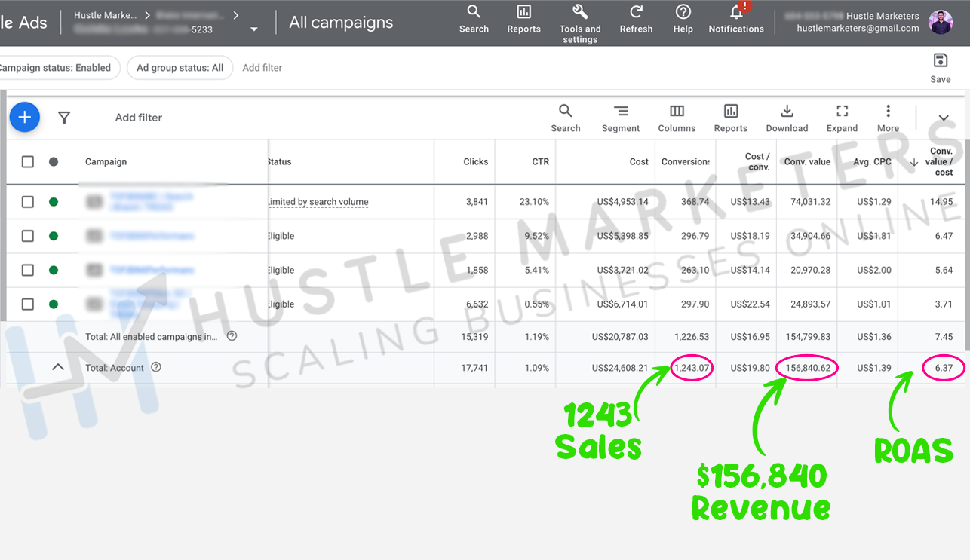This screenshot has width=970, height=560.
Task: Open the funnel filter icon
Action: (x=64, y=118)
